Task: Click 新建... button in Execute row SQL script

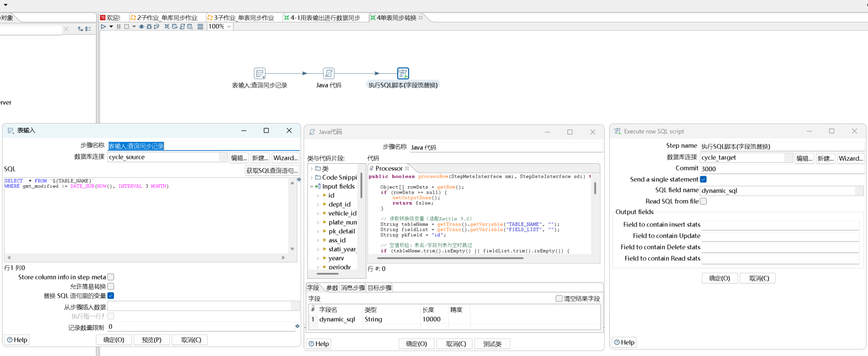Action: coord(825,158)
